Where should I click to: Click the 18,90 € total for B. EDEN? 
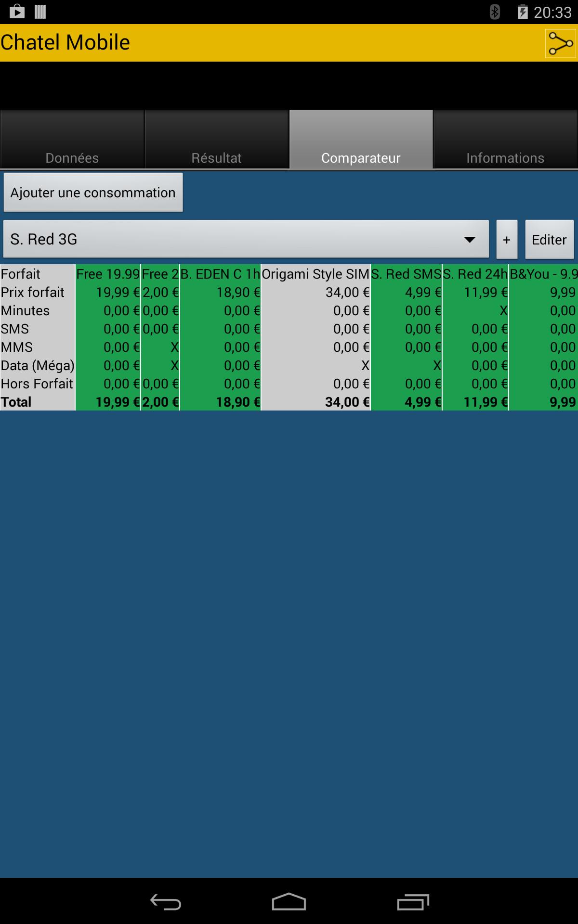[x=238, y=402]
